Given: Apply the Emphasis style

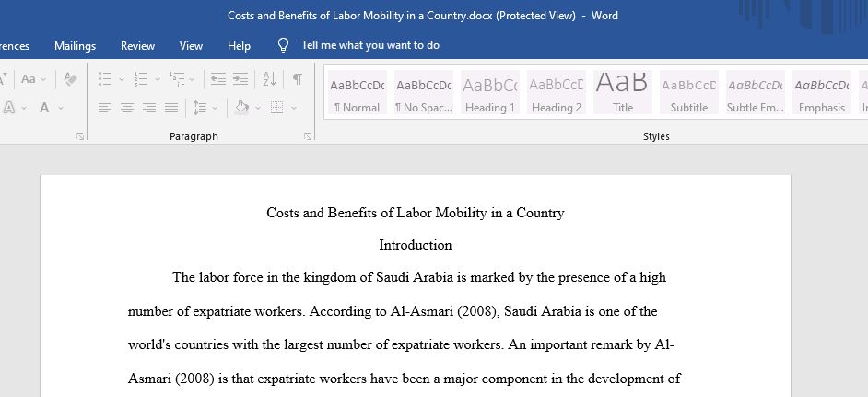Looking at the screenshot, I should click(x=822, y=92).
